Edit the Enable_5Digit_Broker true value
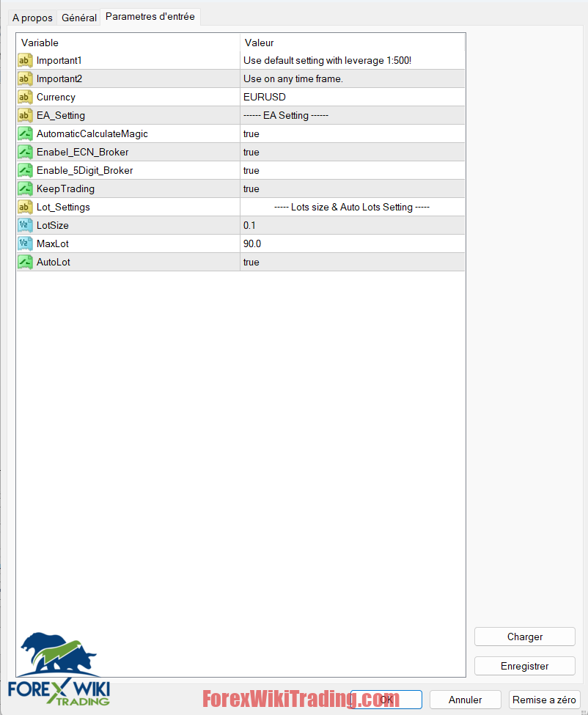Image resolution: width=588 pixels, height=715 pixels. click(353, 170)
